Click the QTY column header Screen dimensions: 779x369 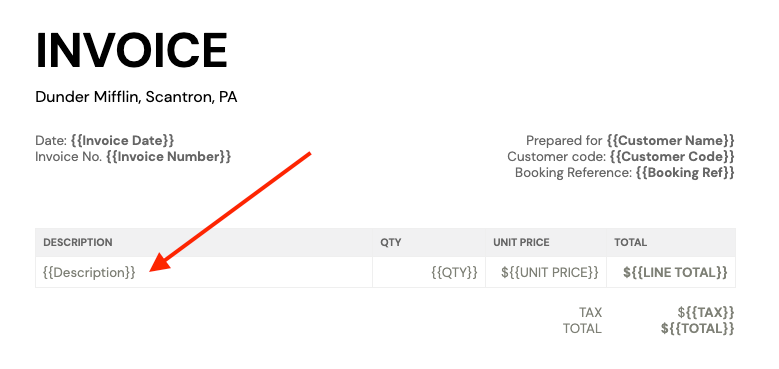click(x=391, y=243)
